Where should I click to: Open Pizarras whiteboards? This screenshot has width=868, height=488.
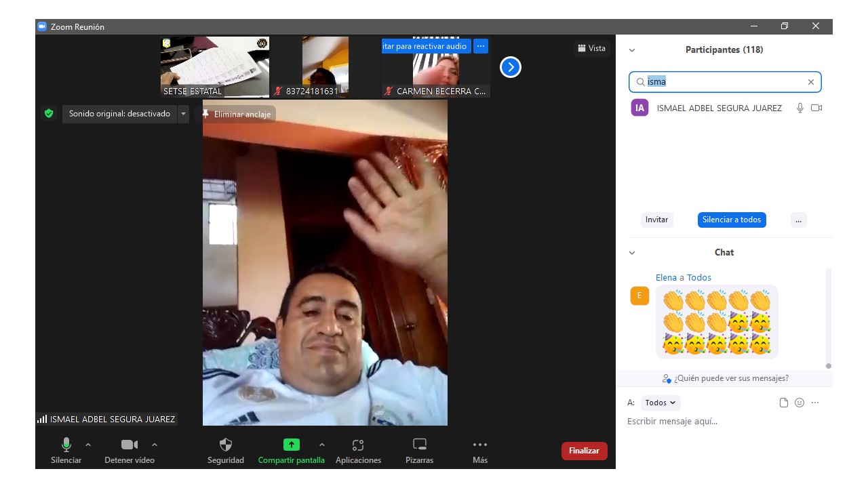[420, 445]
